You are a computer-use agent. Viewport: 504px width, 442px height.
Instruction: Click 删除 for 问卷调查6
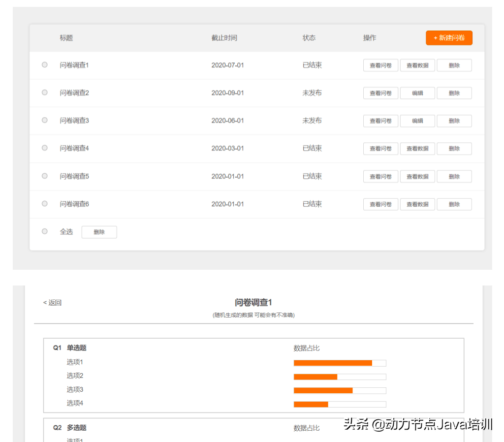454,204
